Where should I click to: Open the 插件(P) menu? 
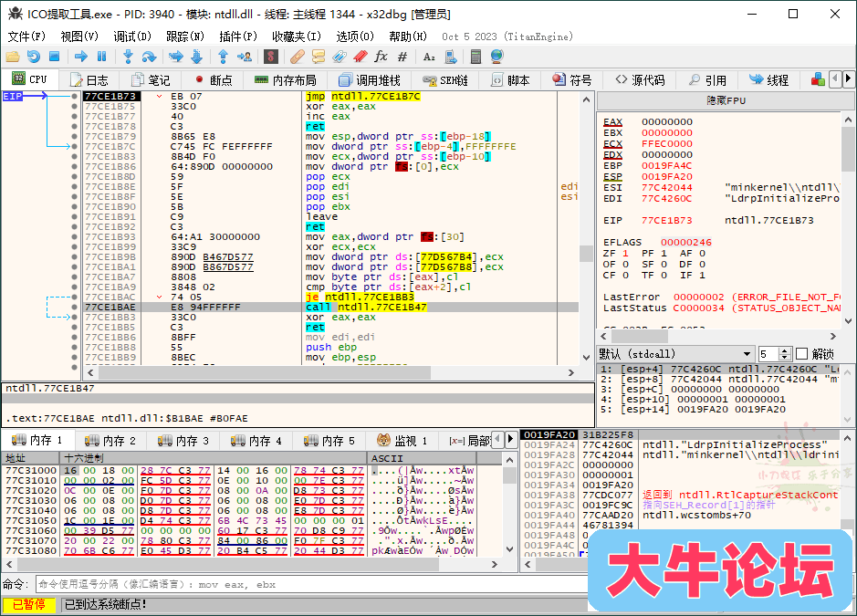coord(238,37)
